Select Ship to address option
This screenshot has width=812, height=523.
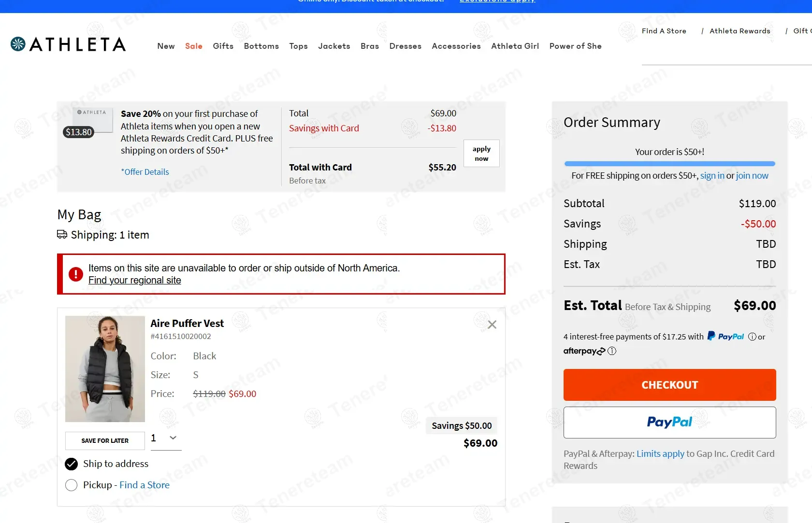pyautogui.click(x=71, y=464)
